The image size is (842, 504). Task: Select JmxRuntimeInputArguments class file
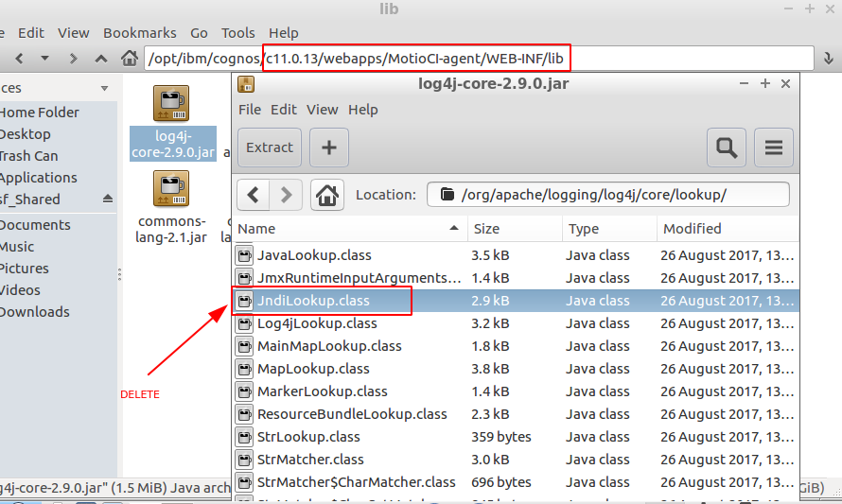point(516,278)
